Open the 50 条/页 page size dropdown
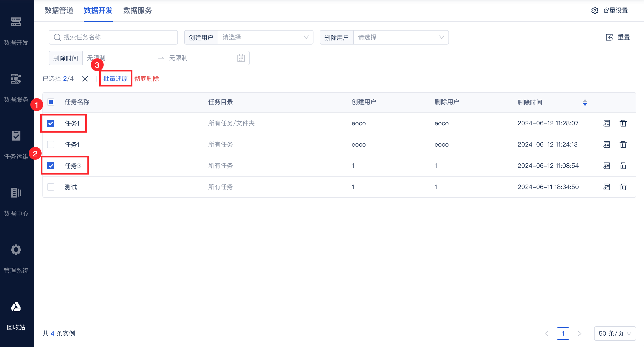644x347 pixels. tap(615, 333)
